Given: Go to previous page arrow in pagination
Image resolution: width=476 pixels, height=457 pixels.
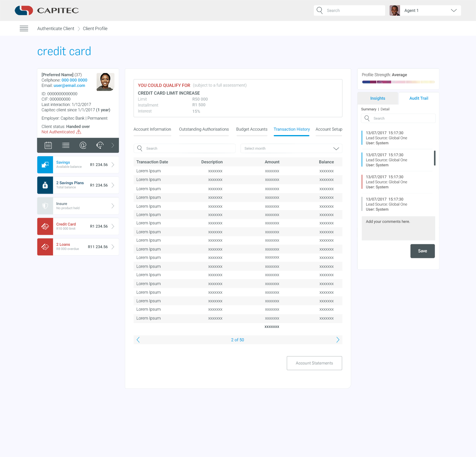Looking at the screenshot, I should coord(138,340).
